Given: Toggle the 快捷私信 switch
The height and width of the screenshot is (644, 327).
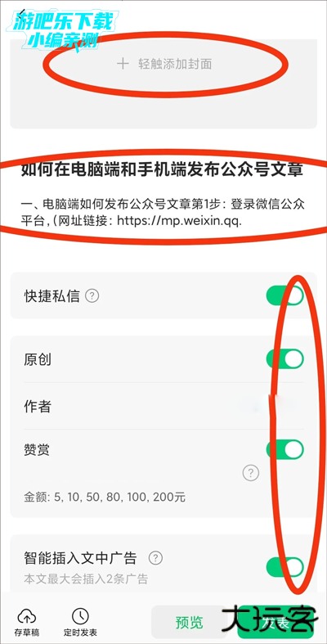Looking at the screenshot, I should click(x=285, y=295).
